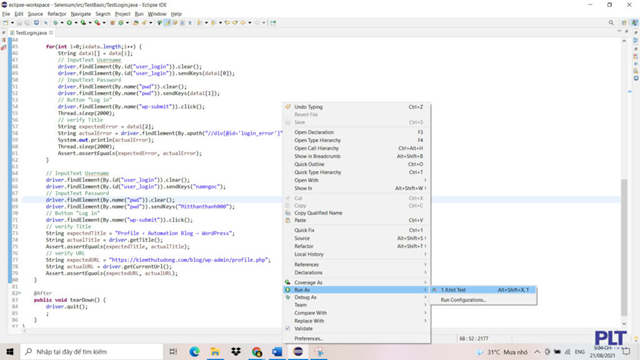Open the dropdown arrow beside Debug button
The height and width of the screenshot is (360, 640).
tap(62, 23)
